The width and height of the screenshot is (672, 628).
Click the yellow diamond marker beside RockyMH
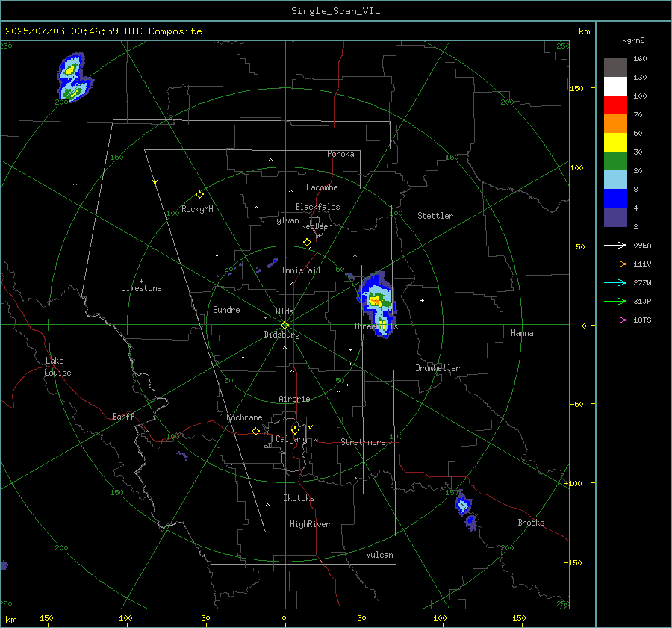click(199, 195)
